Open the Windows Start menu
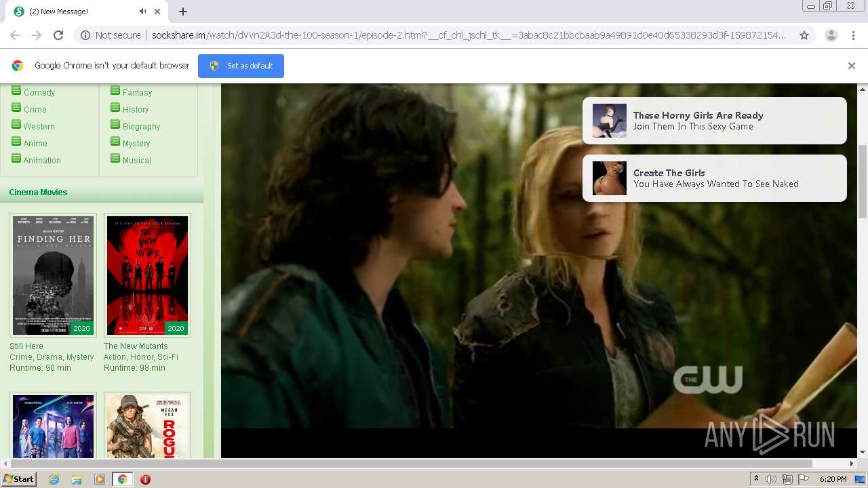This screenshot has height=488, width=868. point(18,479)
